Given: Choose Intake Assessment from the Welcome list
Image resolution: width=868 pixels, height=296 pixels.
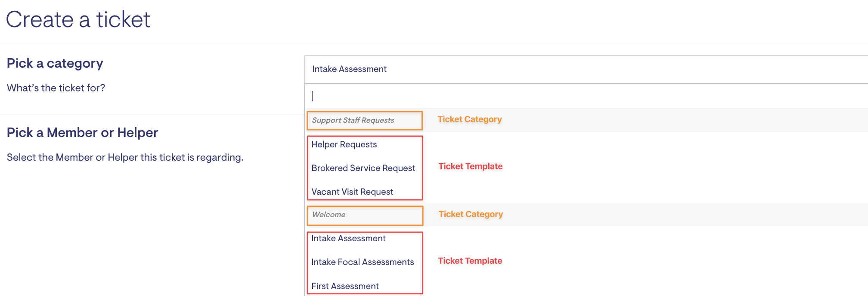Looking at the screenshot, I should coord(348,239).
